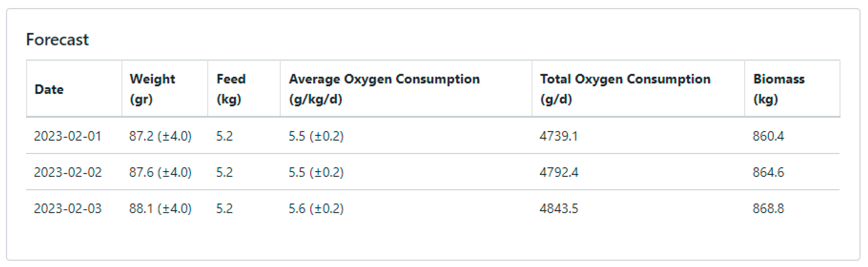Select total oxygen value 4792.4
Viewport: 868px width, 267px height.
[x=559, y=173]
